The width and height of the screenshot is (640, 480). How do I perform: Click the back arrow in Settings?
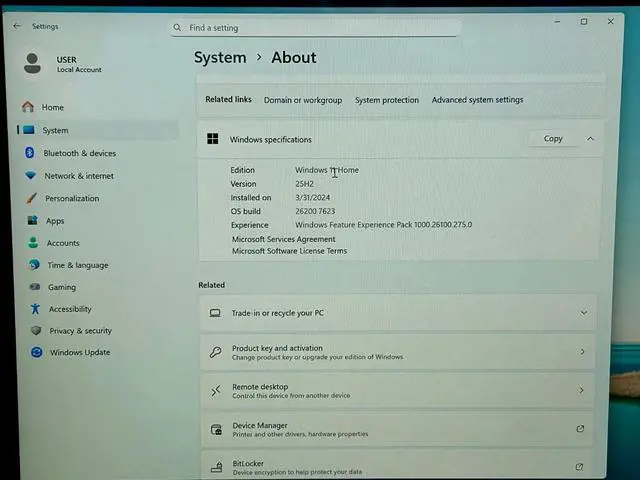pos(16,26)
